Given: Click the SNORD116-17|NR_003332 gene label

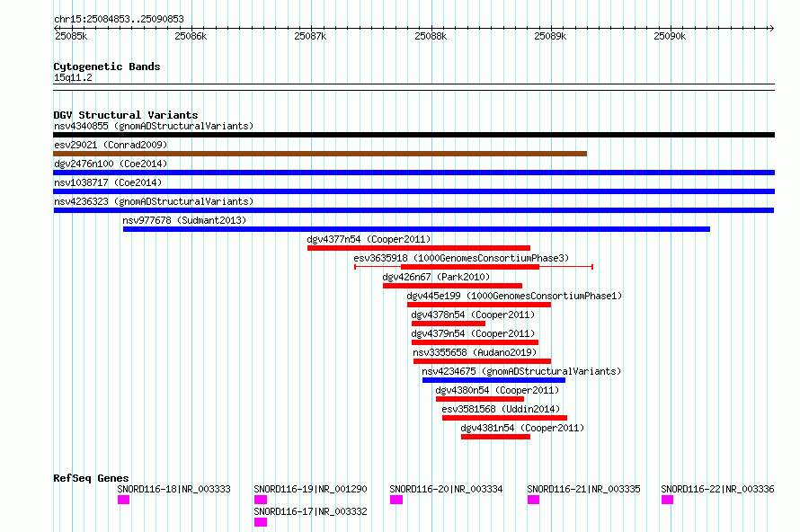Looking at the screenshot, I should click(311, 511).
